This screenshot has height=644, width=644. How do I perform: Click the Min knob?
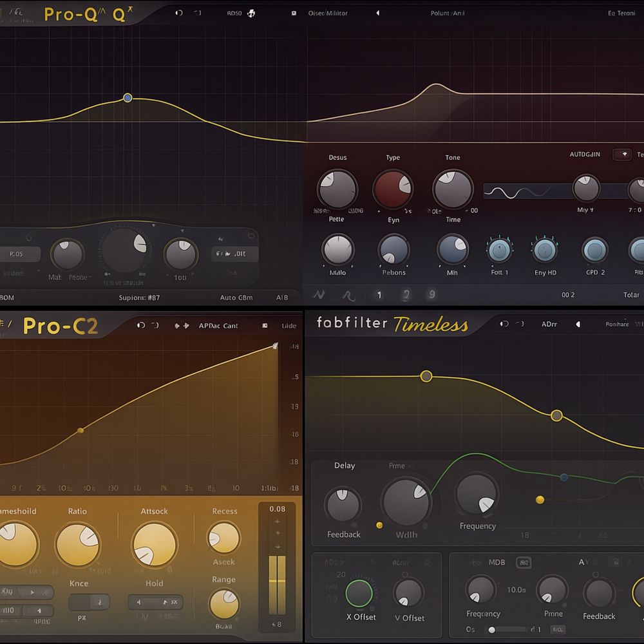coord(452,249)
